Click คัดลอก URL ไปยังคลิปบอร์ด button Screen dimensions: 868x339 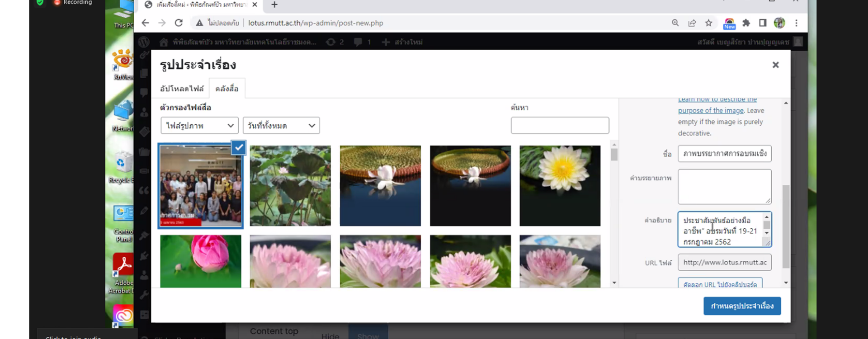720,284
